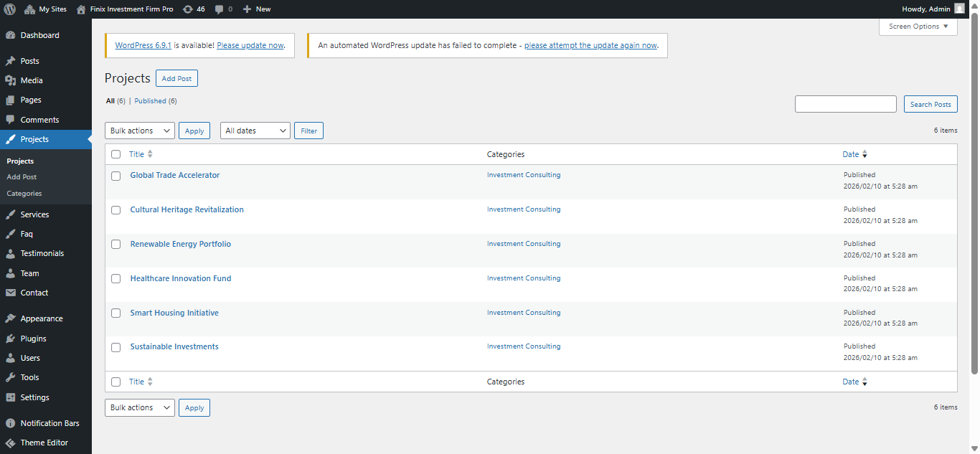Tick the Smart Housing Initiative checkbox
Viewport: 980px width, 454px height.
(116, 313)
